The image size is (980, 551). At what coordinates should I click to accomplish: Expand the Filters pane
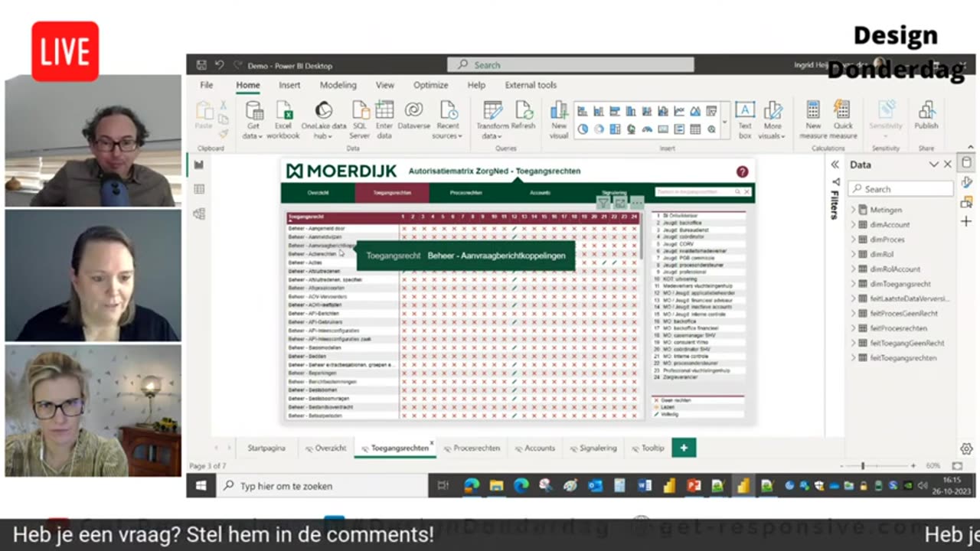coord(835,165)
